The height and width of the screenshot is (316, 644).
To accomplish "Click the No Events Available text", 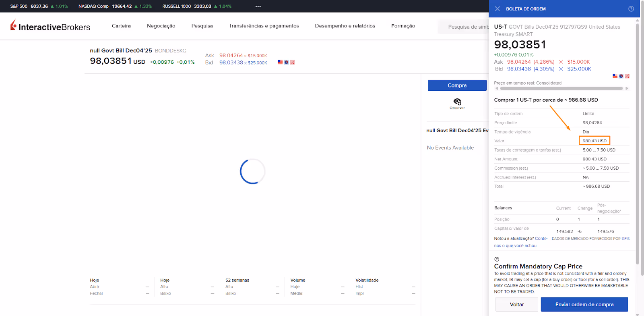I will [x=450, y=148].
